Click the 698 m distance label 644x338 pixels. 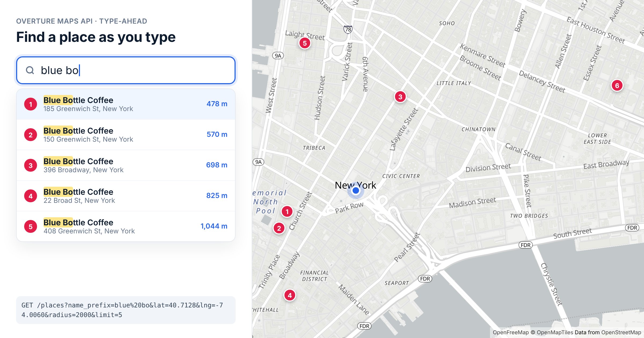pos(217,165)
